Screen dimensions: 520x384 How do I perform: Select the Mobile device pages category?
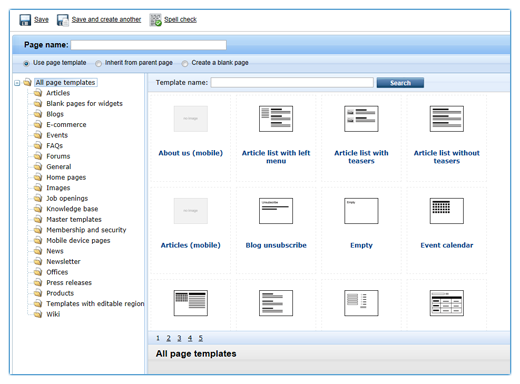(78, 241)
